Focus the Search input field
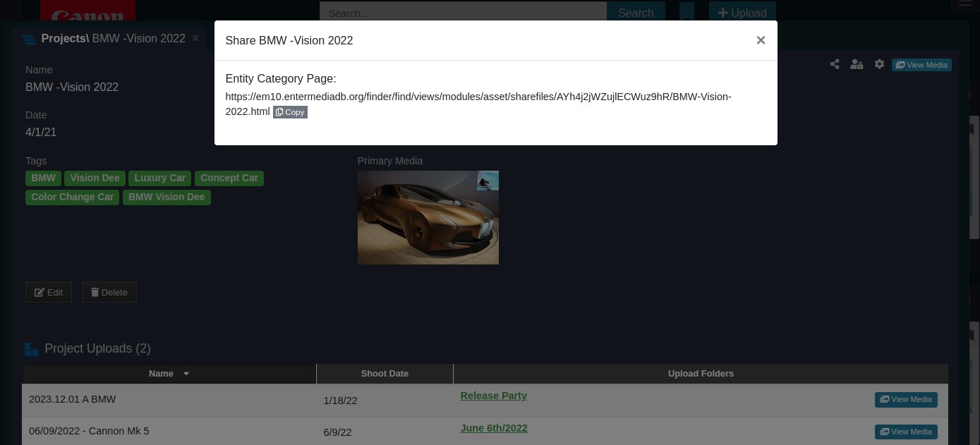This screenshot has width=980, height=445. (463, 13)
